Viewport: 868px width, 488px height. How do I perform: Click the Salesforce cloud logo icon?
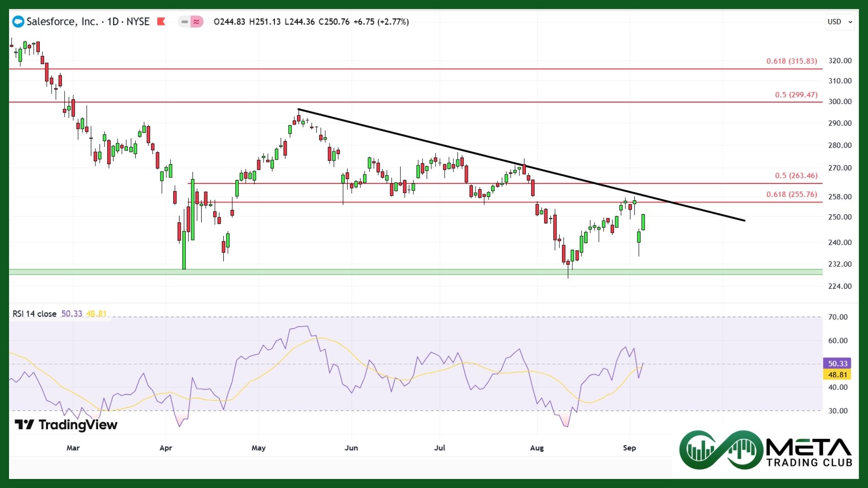click(18, 22)
